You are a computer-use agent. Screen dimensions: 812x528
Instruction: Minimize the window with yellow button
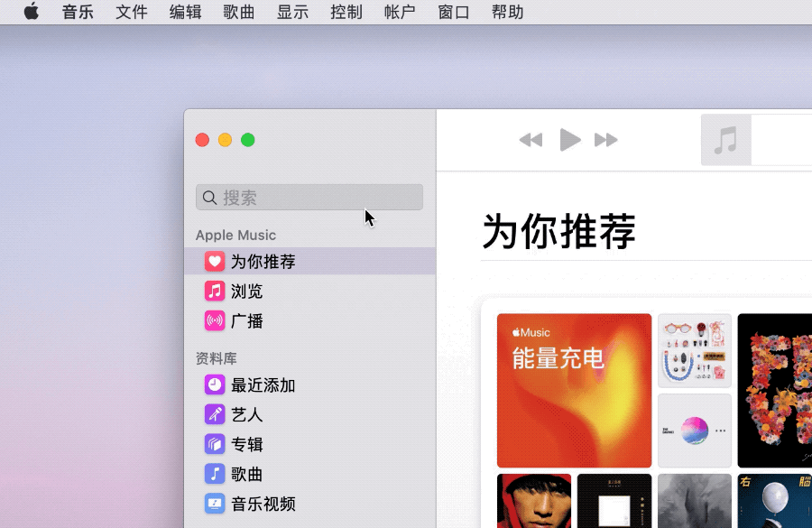pos(226,140)
